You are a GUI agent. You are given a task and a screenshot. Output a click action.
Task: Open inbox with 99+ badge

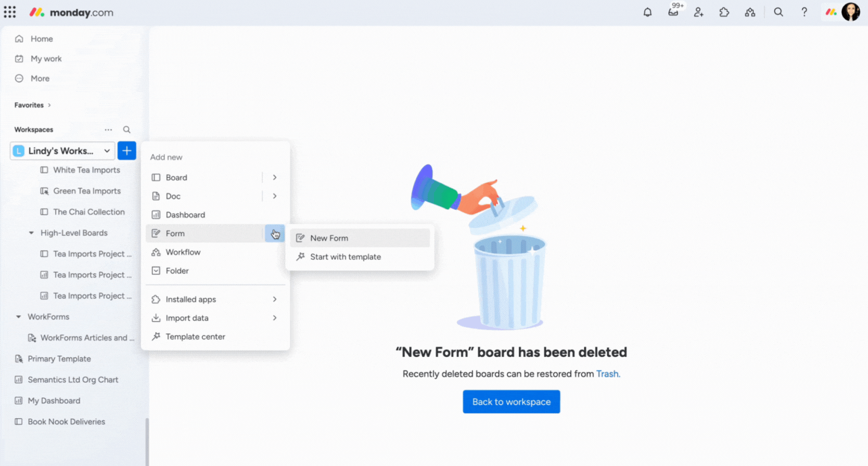[x=674, y=11]
